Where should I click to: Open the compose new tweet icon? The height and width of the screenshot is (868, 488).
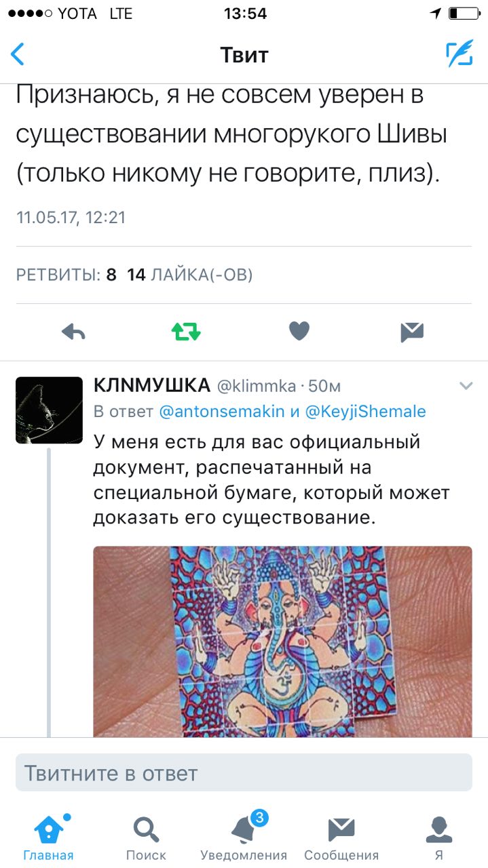(459, 54)
